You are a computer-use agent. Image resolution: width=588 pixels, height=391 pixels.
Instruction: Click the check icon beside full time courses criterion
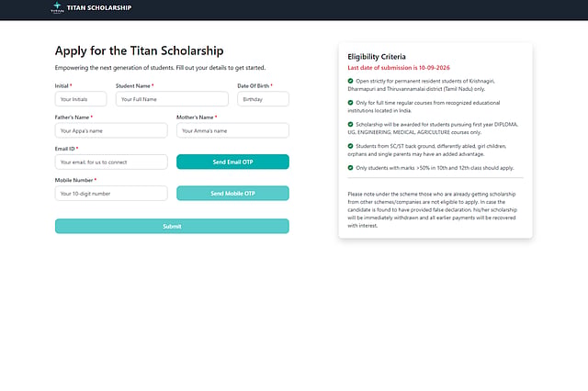point(350,103)
